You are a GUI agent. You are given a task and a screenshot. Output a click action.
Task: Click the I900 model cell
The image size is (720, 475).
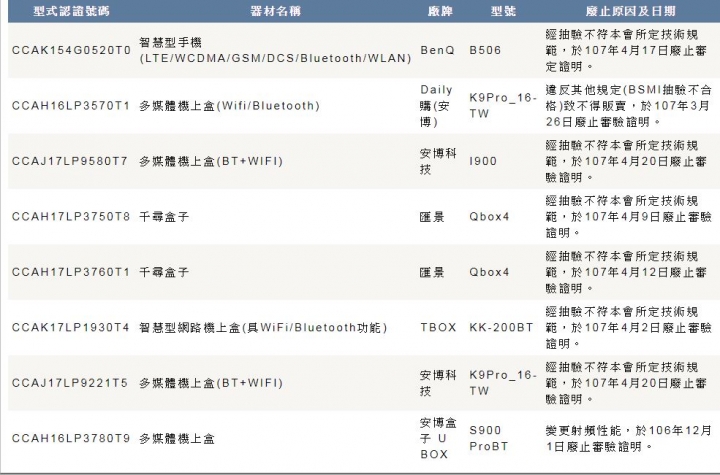(x=483, y=161)
